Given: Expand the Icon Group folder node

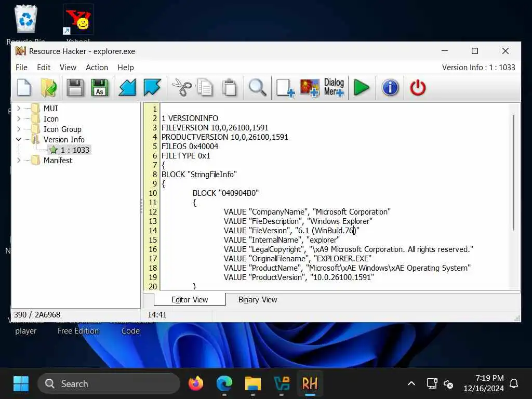Looking at the screenshot, I should pyautogui.click(x=19, y=129).
